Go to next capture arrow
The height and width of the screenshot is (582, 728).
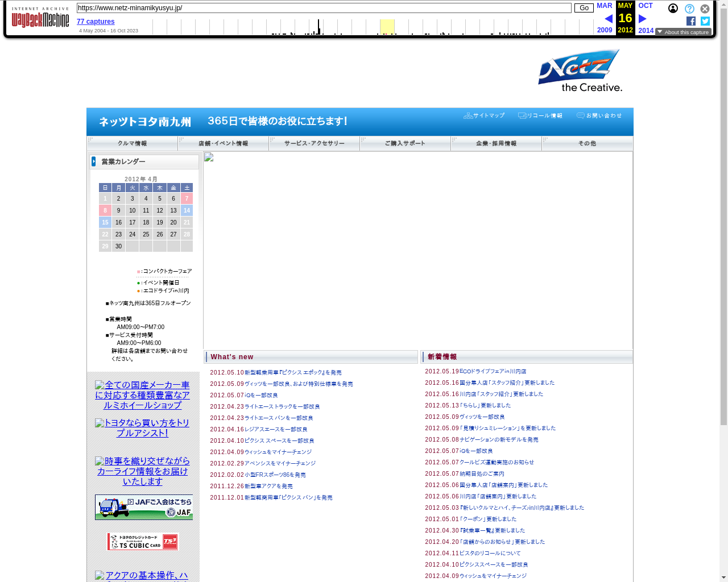[643, 19]
